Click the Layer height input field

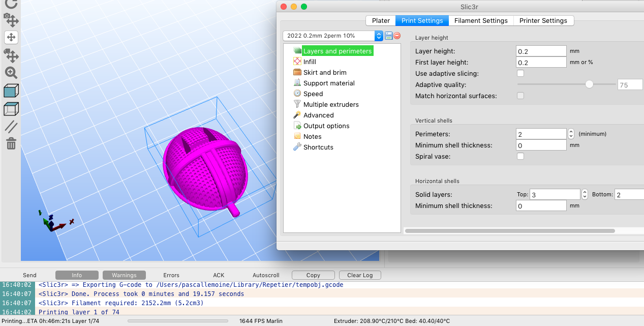(541, 51)
